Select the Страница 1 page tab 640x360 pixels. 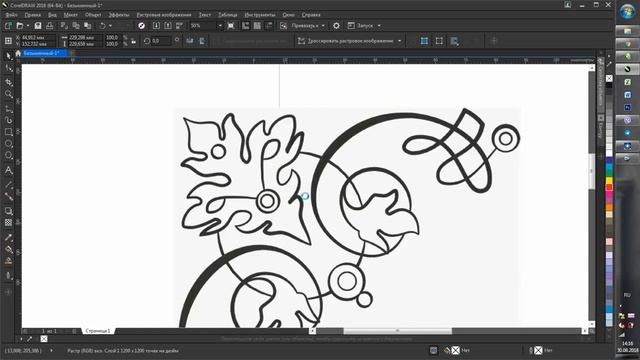tap(98, 331)
